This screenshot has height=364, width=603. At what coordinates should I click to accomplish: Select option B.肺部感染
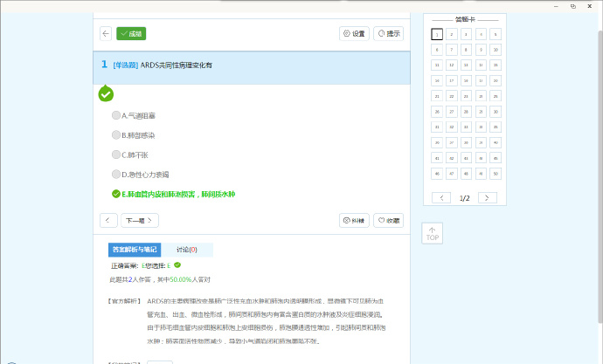tap(116, 135)
